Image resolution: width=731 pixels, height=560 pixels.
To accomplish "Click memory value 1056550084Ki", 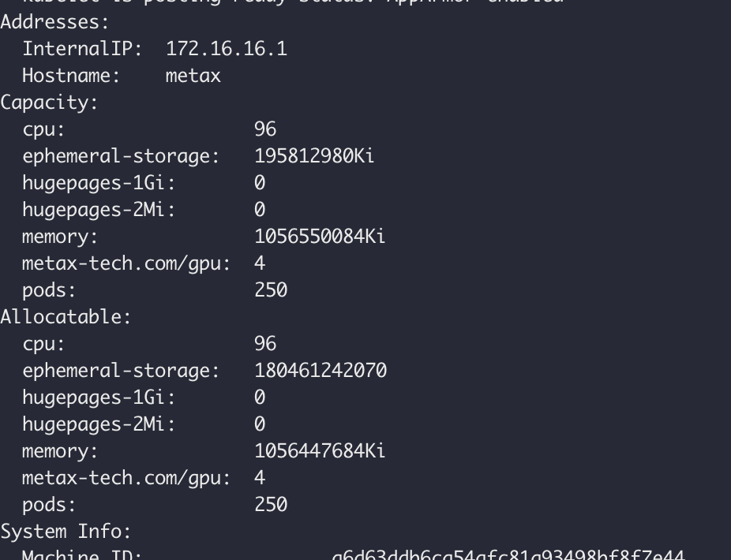I will (x=319, y=237).
